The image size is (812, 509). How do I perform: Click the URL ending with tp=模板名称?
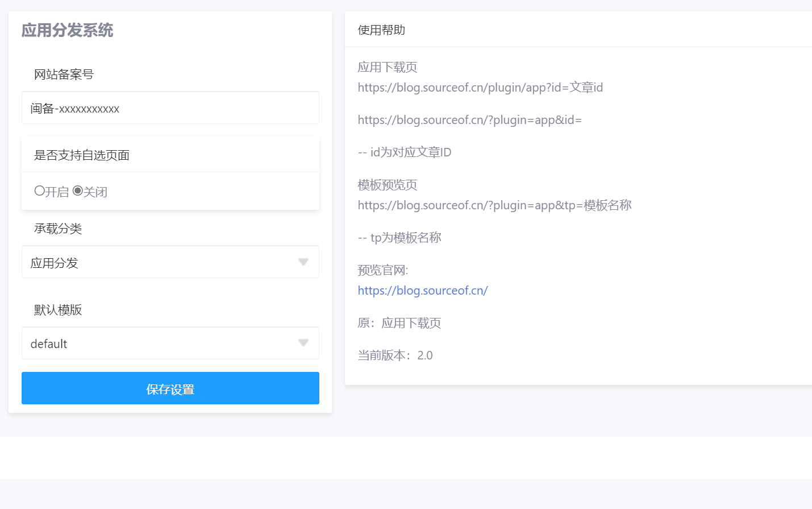point(494,205)
